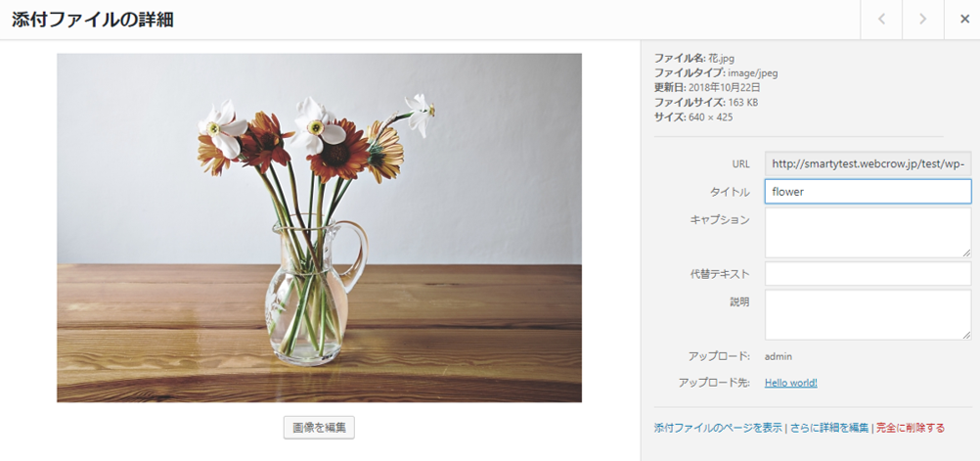Open 添付ファイルのページを表示 link
The width and height of the screenshot is (980, 461).
point(718,429)
